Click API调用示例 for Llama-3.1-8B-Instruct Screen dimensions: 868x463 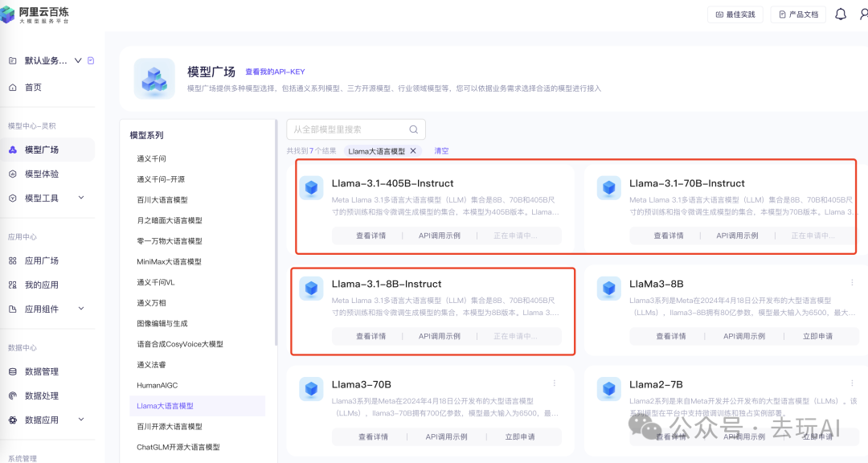pyautogui.click(x=440, y=336)
